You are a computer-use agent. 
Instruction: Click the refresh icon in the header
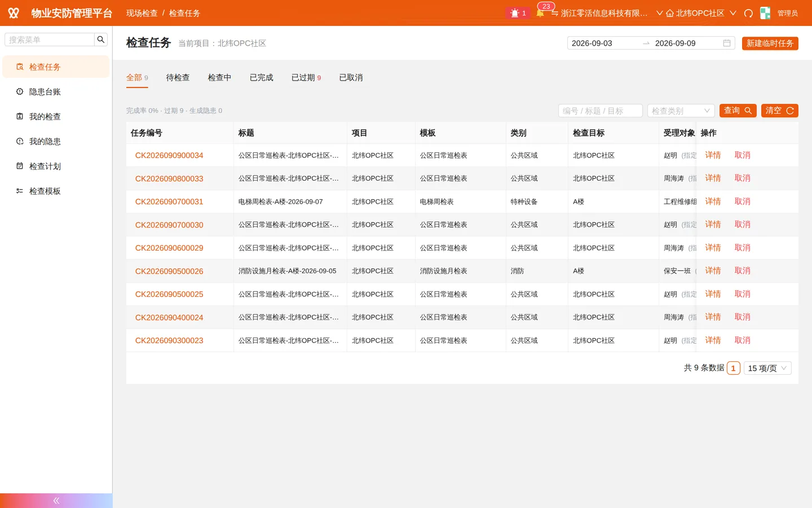click(748, 13)
